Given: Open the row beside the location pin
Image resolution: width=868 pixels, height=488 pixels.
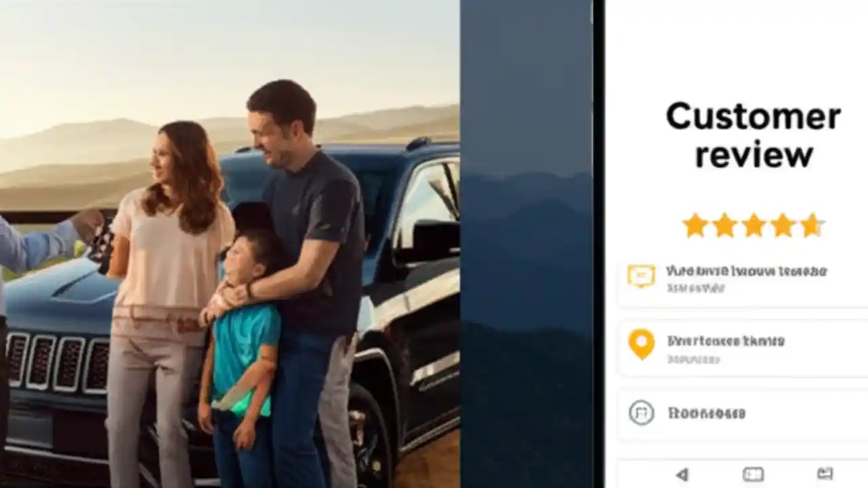Looking at the screenshot, I should click(743, 348).
